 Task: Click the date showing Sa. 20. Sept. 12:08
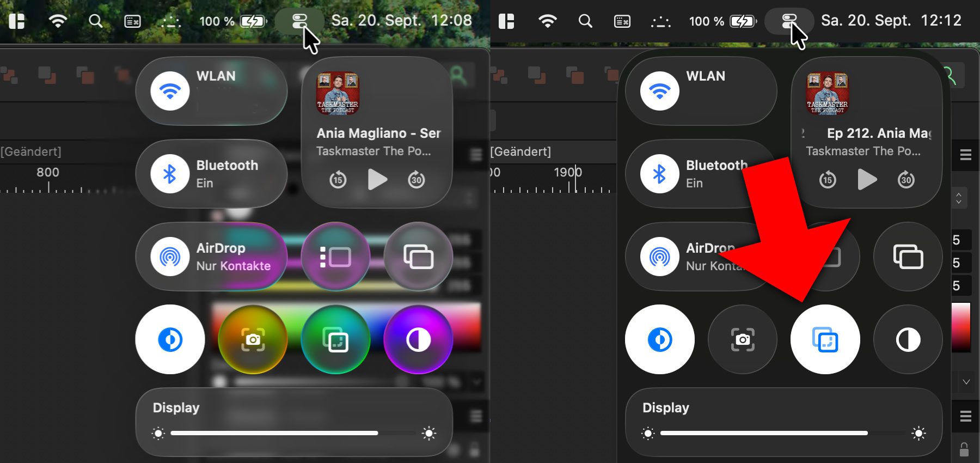pyautogui.click(x=401, y=21)
